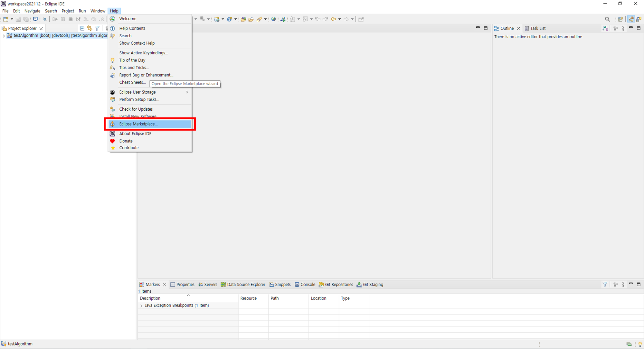This screenshot has width=644, height=349.
Task: Open the Project Explorer filter icon
Action: point(97,28)
